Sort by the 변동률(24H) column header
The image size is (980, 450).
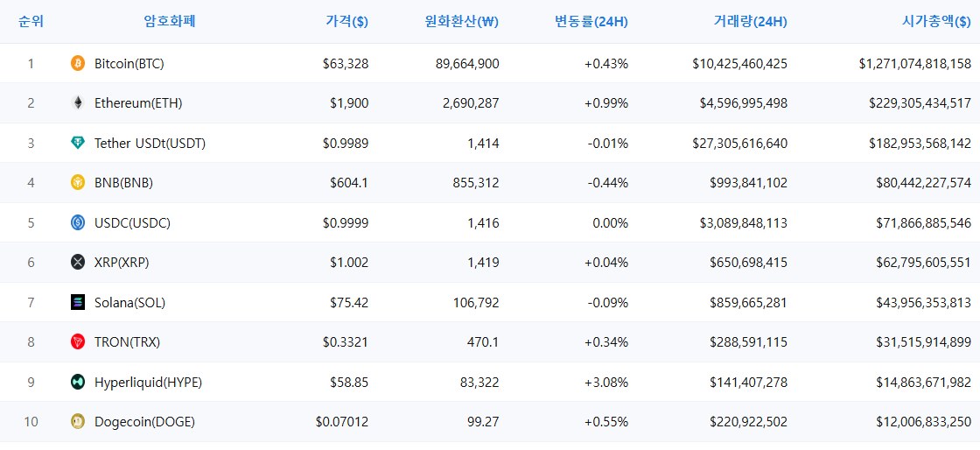591,22
